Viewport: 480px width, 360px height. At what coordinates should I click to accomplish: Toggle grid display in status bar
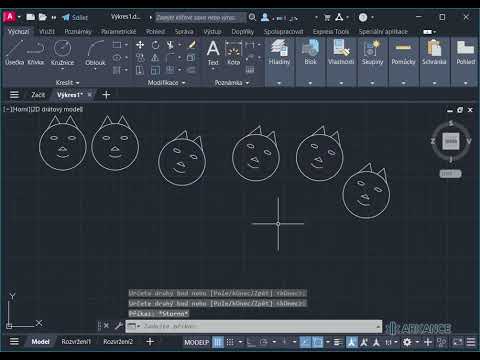(218, 342)
